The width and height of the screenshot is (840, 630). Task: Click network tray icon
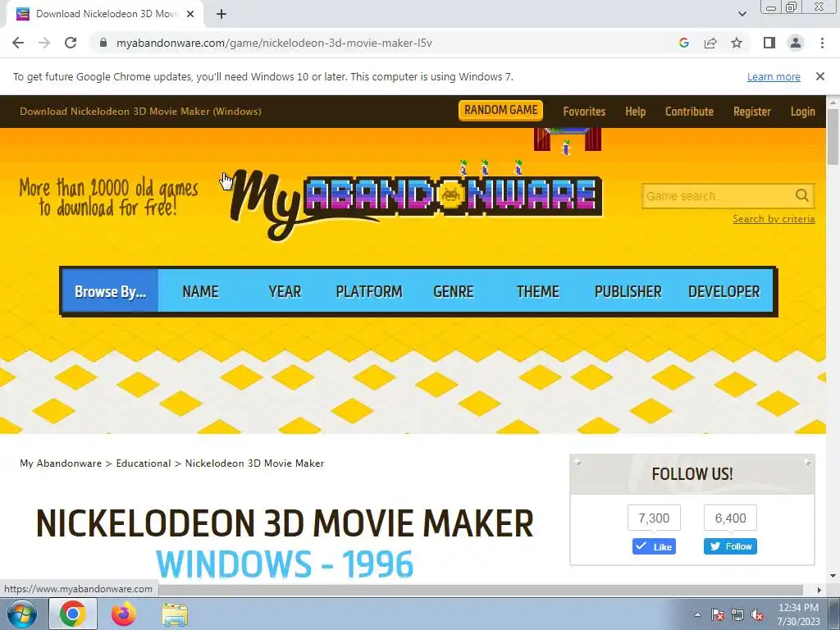(737, 614)
